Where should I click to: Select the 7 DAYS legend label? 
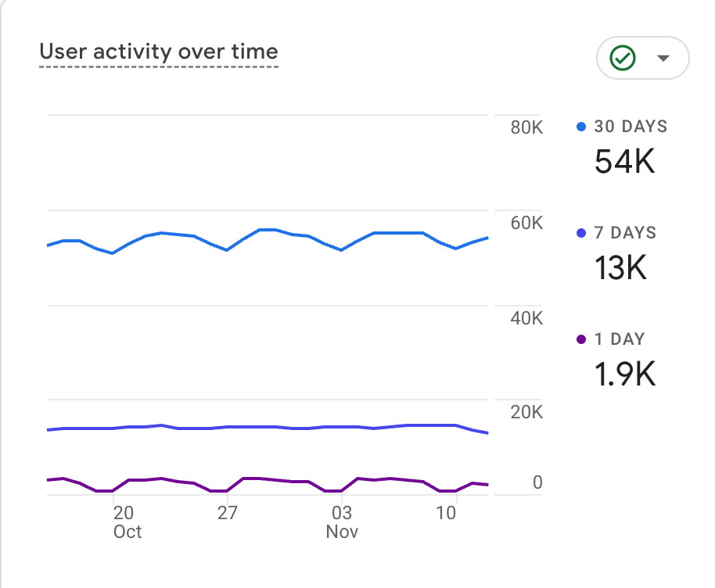point(625,233)
